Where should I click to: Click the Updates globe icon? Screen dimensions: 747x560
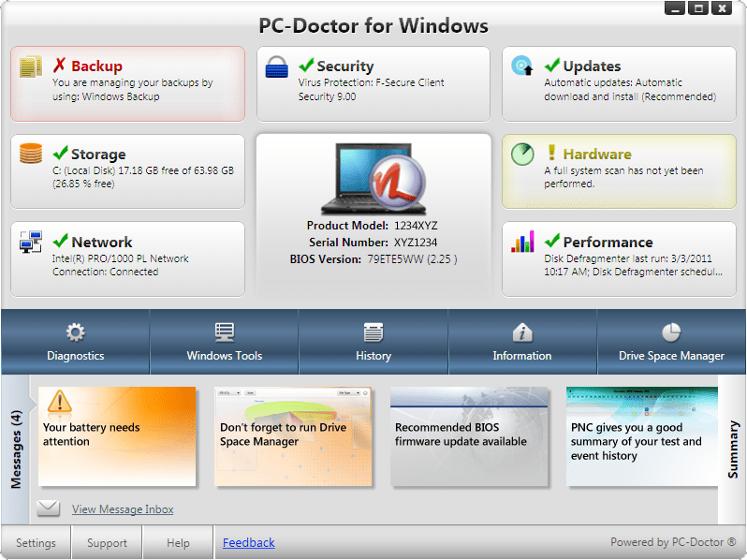(x=522, y=66)
